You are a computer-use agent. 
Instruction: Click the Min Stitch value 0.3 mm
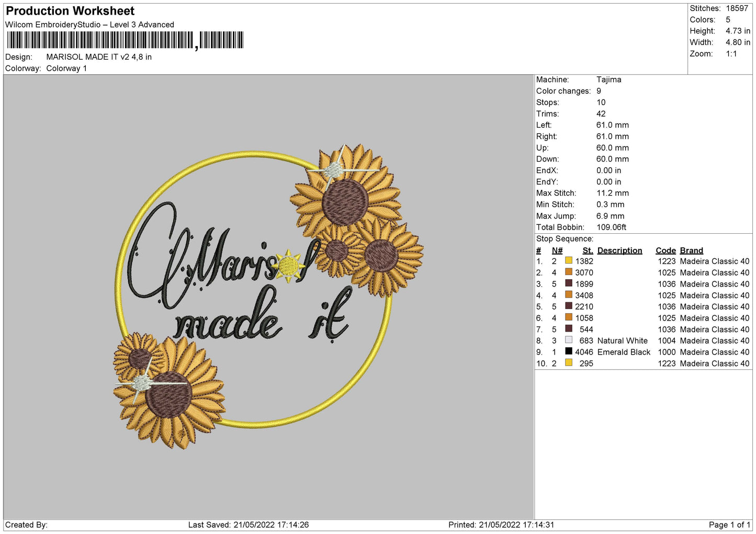(x=611, y=204)
